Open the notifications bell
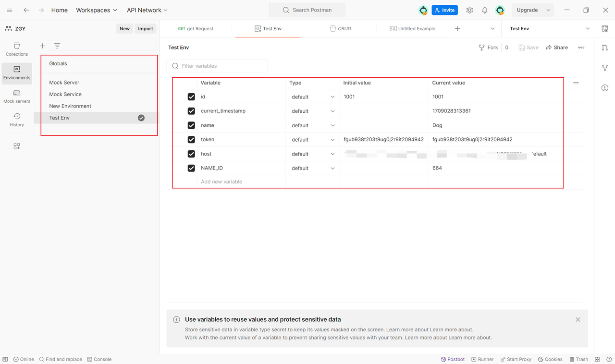This screenshot has width=615, height=364. click(x=485, y=10)
